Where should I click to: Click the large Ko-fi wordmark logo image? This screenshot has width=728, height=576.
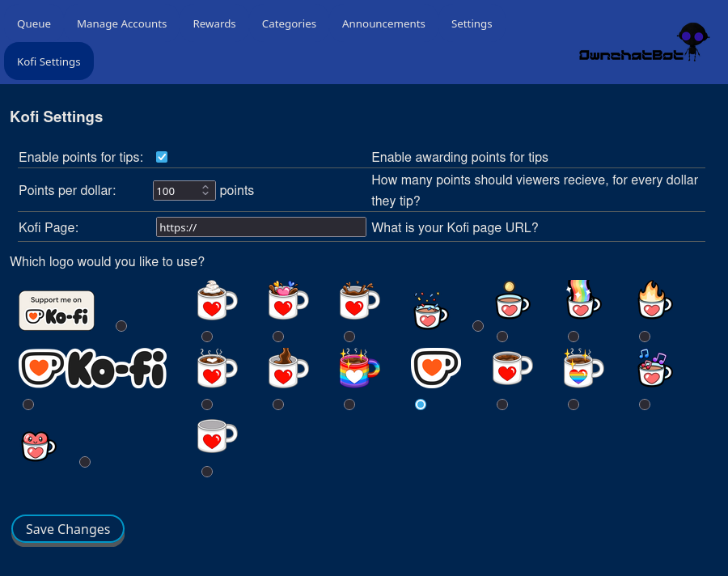click(92, 369)
